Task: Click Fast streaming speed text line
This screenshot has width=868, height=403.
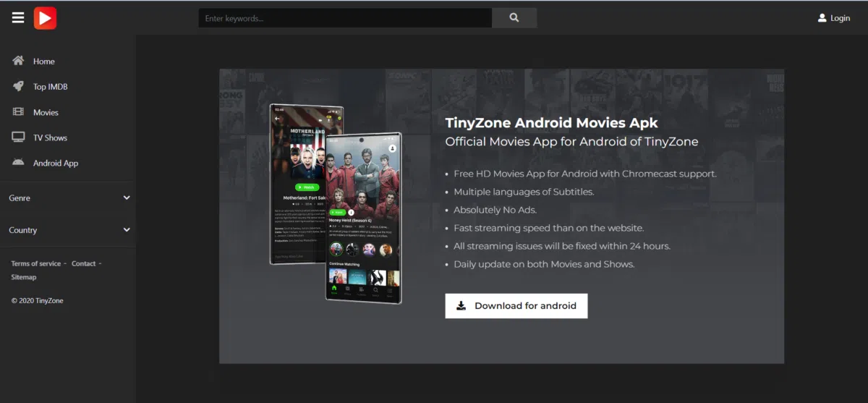Action: [548, 228]
